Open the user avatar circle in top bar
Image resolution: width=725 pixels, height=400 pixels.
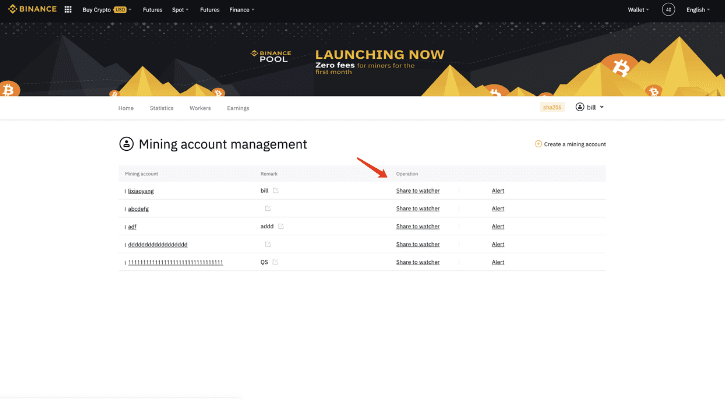[x=668, y=9]
